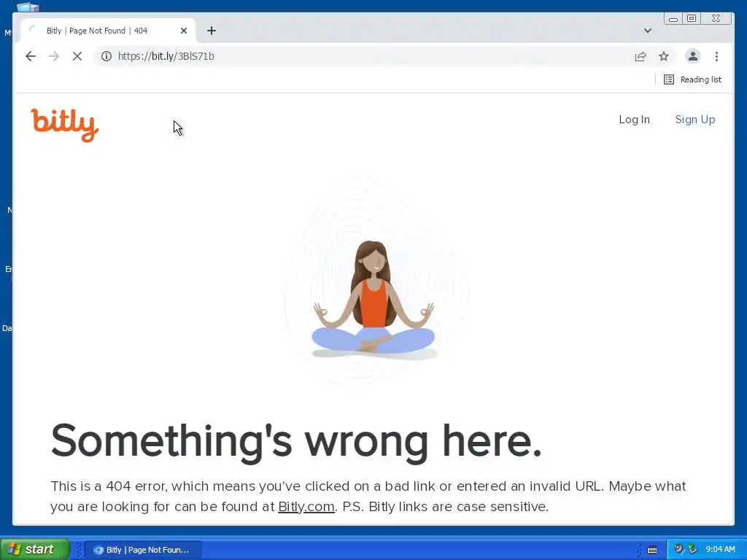
Task: Click the bitly logo
Action: point(65,125)
